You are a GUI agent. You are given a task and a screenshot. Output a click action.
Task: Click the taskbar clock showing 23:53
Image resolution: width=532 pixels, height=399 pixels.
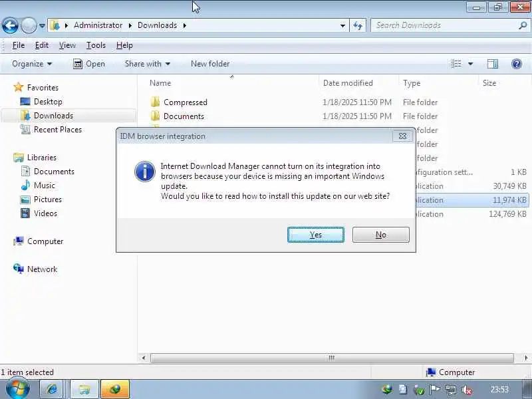tap(499, 390)
